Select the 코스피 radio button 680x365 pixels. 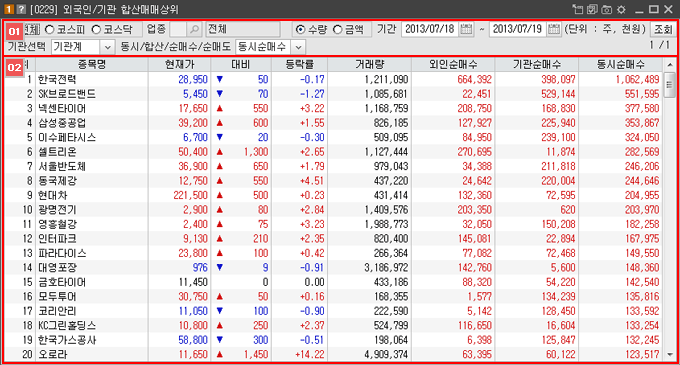[50, 29]
